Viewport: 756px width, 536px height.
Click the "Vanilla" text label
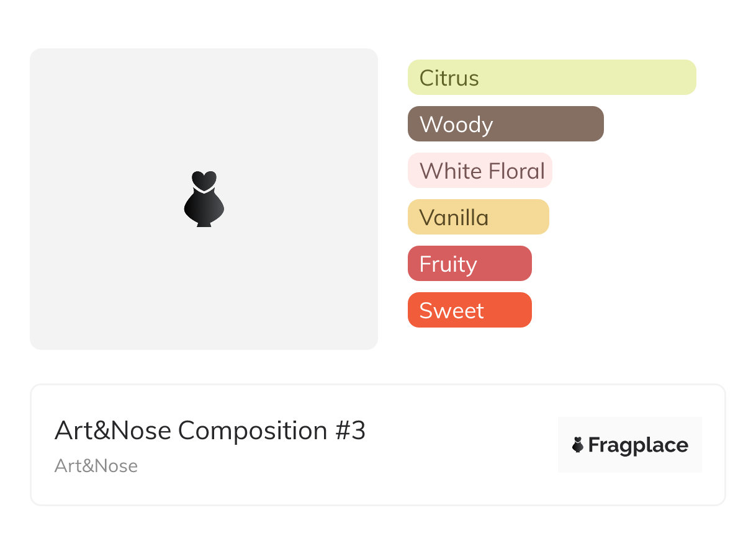click(454, 218)
